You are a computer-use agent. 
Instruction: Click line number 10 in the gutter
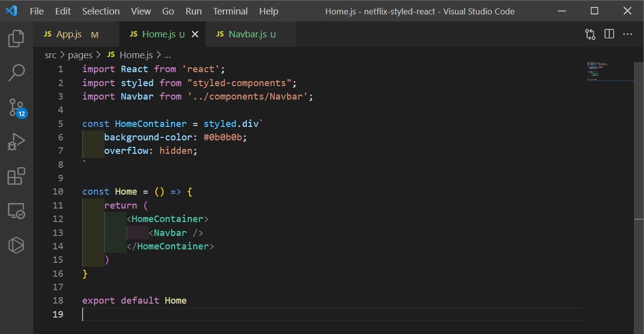(58, 192)
